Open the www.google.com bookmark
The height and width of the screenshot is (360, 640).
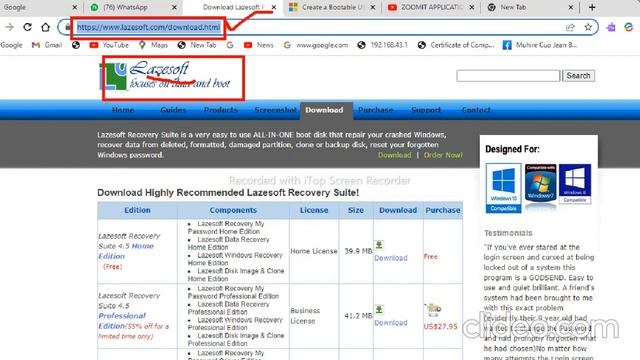pos(316,45)
